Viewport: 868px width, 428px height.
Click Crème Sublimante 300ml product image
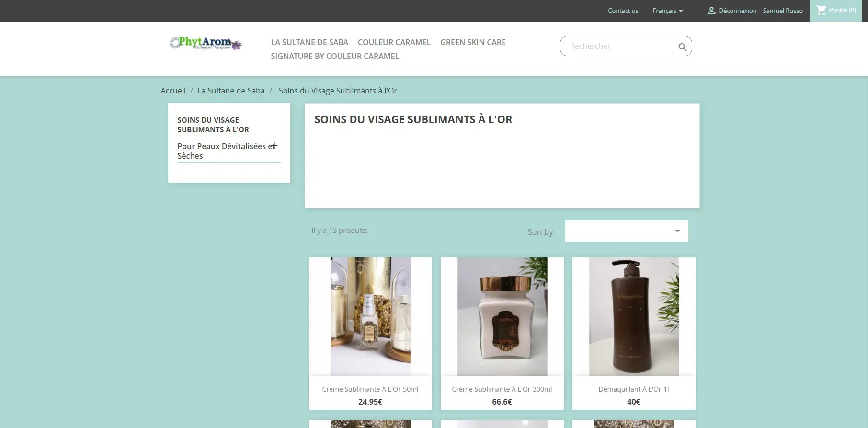coord(502,317)
